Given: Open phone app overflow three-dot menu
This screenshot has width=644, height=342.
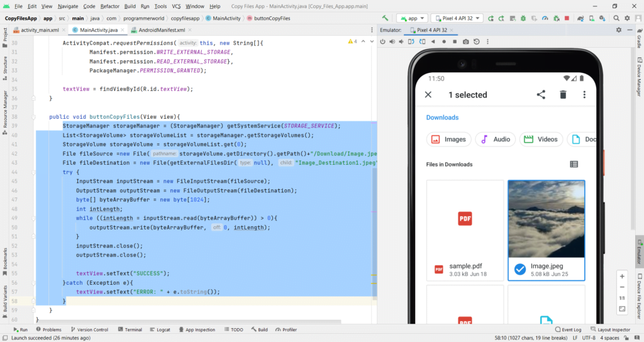Looking at the screenshot, I should click(x=584, y=95).
